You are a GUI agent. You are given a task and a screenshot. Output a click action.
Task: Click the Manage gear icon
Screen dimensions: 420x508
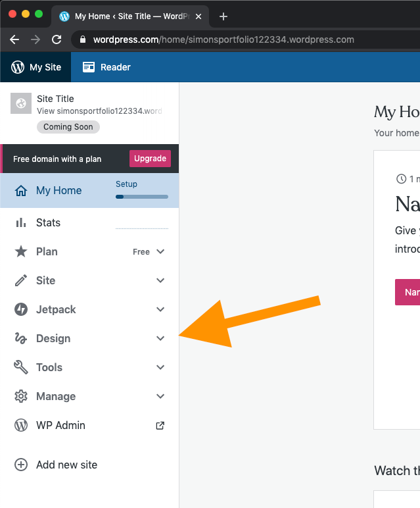(x=21, y=396)
